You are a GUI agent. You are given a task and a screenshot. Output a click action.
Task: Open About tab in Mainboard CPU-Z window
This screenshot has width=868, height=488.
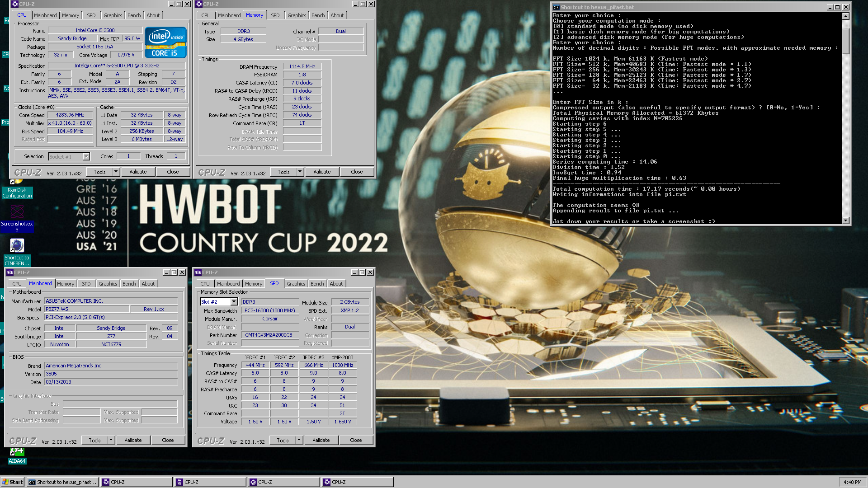point(148,284)
